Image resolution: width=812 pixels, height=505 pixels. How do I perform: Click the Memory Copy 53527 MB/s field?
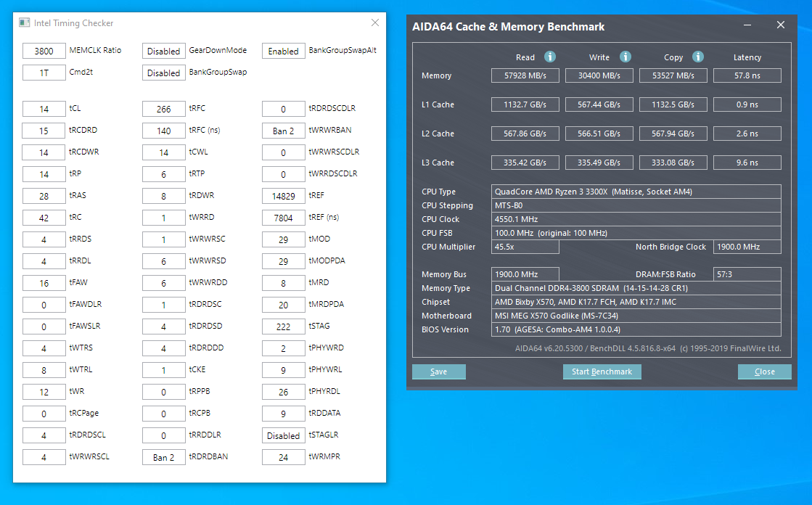(x=673, y=75)
